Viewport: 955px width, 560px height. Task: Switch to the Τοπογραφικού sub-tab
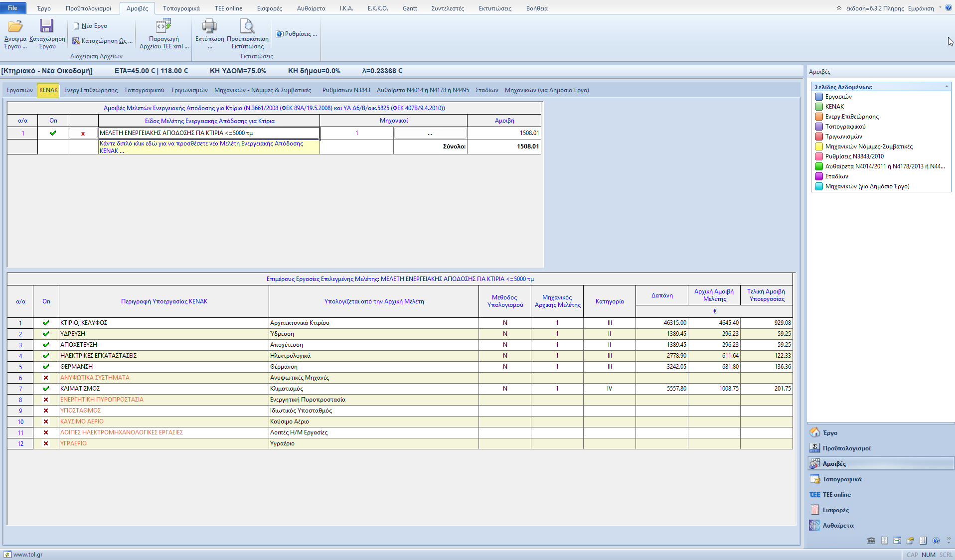144,90
